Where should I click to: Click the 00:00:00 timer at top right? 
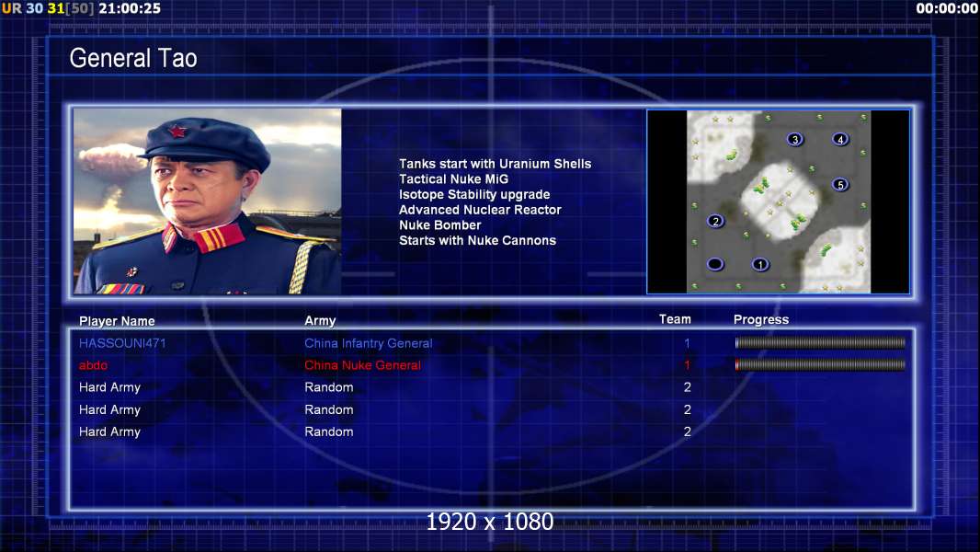pos(946,8)
